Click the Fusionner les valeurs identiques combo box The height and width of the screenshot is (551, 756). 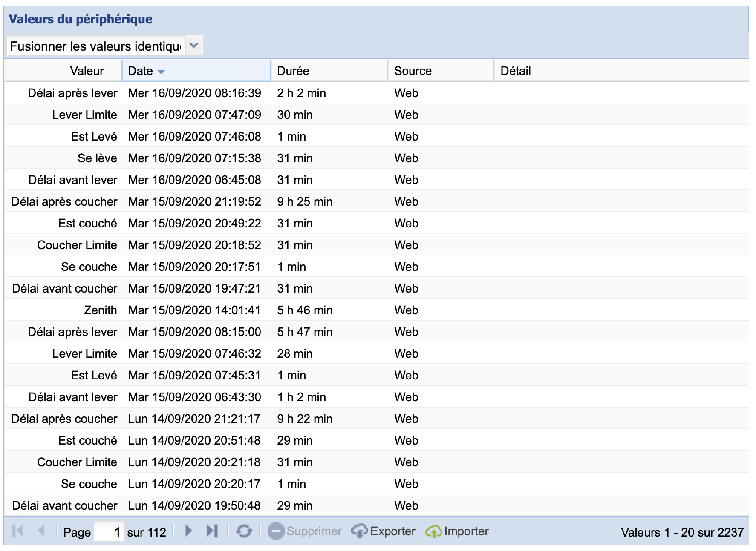(x=96, y=46)
